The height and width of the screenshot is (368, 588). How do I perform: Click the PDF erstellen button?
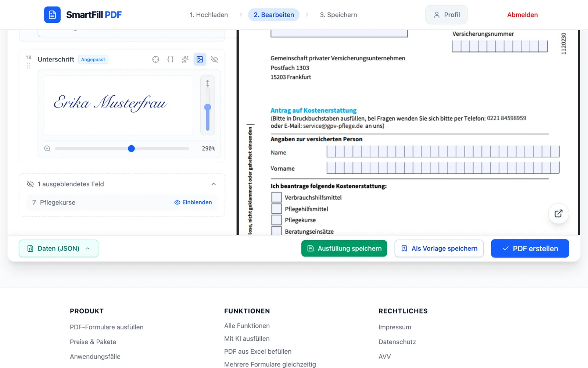coord(530,248)
